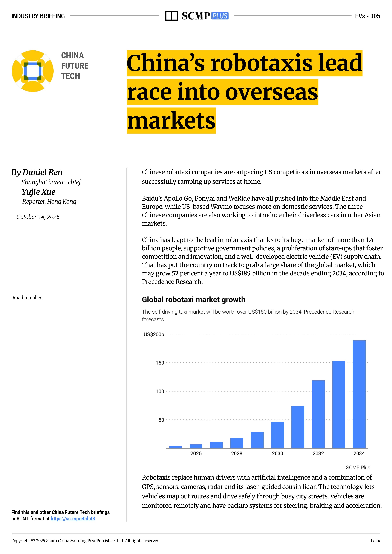Click the US$200b axis label

click(154, 334)
